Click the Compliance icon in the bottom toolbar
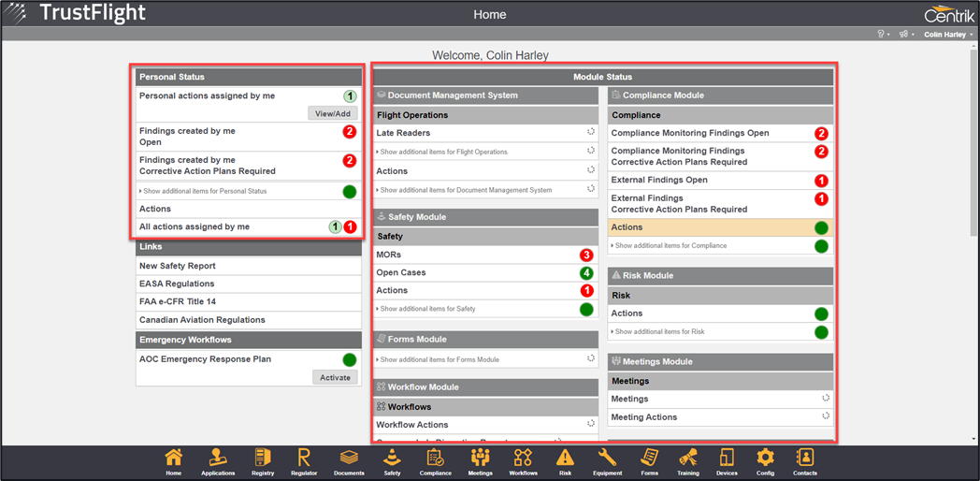 pyautogui.click(x=435, y=459)
